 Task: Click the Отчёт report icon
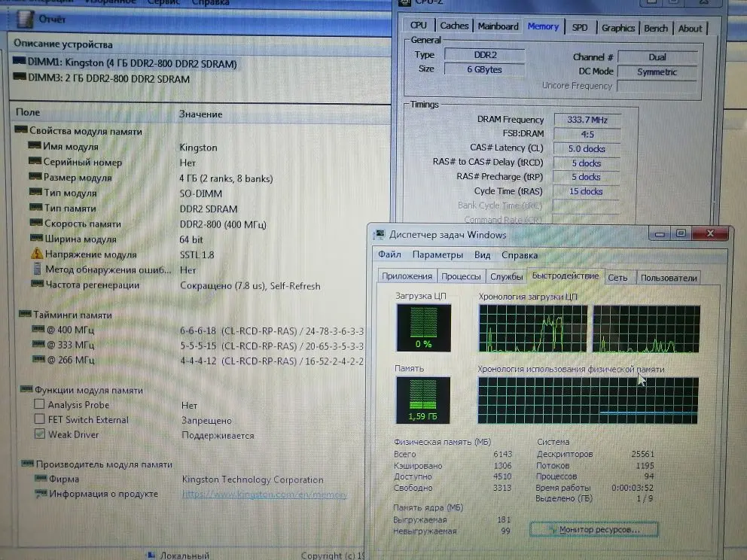click(x=25, y=19)
